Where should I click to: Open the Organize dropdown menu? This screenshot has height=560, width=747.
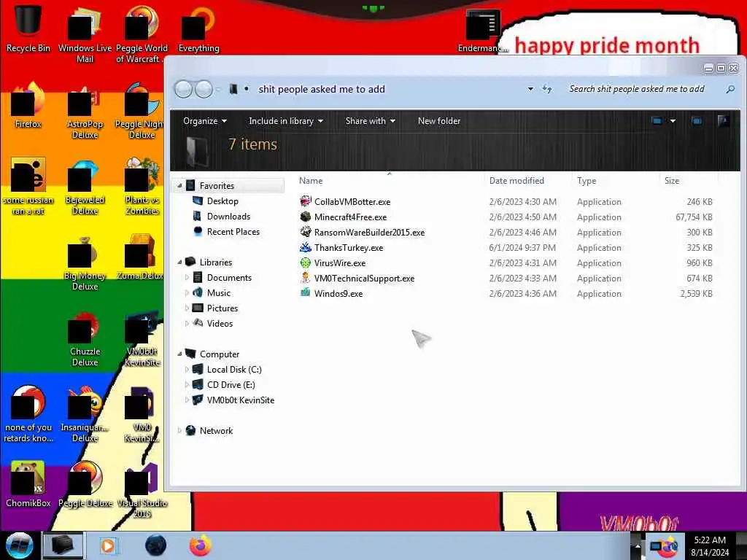pyautogui.click(x=205, y=121)
